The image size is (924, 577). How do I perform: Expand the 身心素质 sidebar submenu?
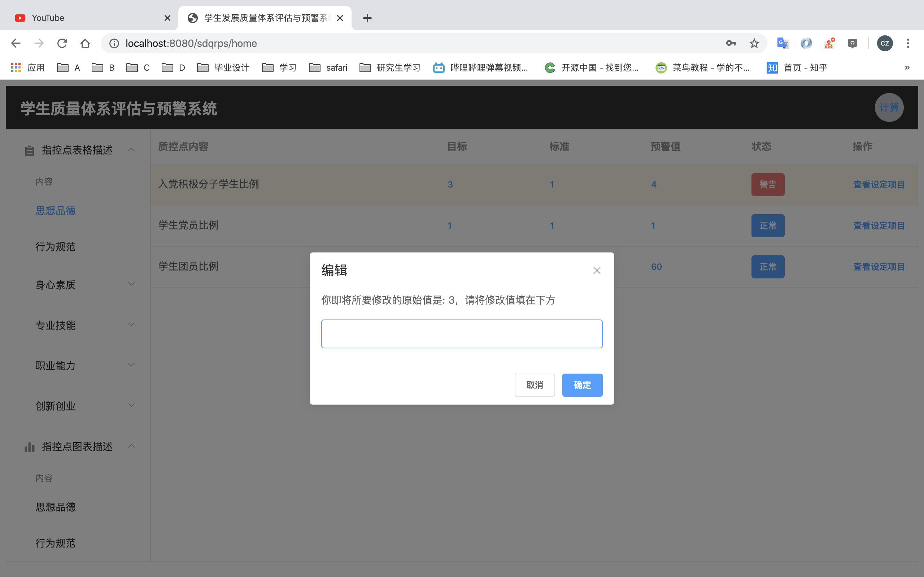[x=85, y=285]
